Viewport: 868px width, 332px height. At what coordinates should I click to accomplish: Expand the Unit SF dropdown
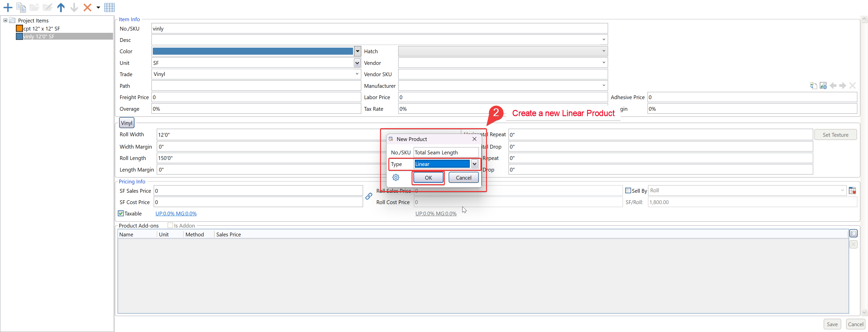pyautogui.click(x=357, y=63)
